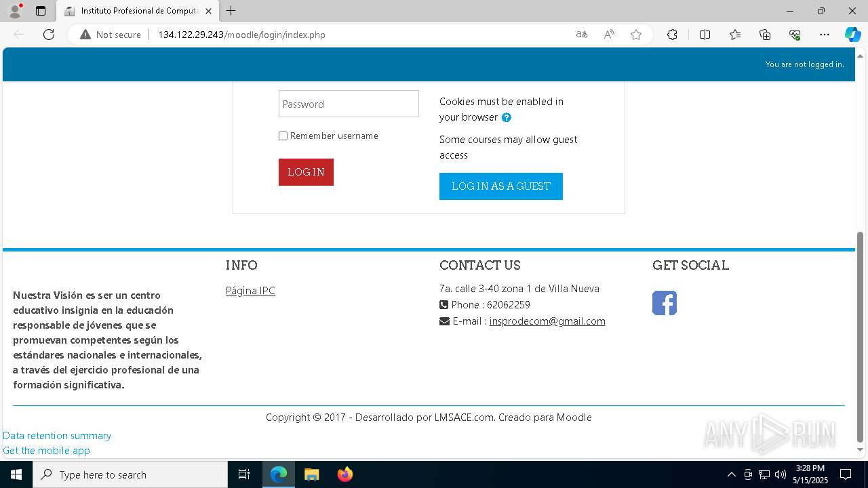The width and height of the screenshot is (868, 488).
Task: Open the Página IPC link
Action: (x=250, y=291)
